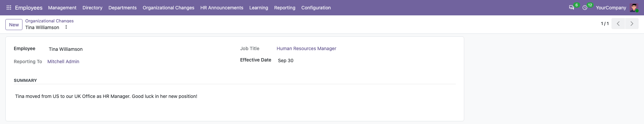Click the Employee field label
This screenshot has width=644, height=124.
(x=24, y=48)
